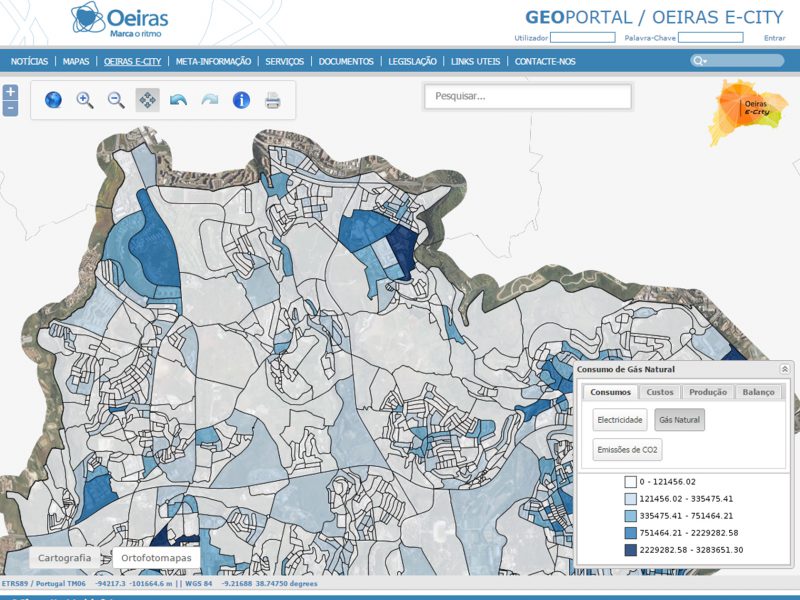Collapse the Consumo de Gás Natural panel
Image resolution: width=800 pixels, height=600 pixels.
click(x=785, y=369)
